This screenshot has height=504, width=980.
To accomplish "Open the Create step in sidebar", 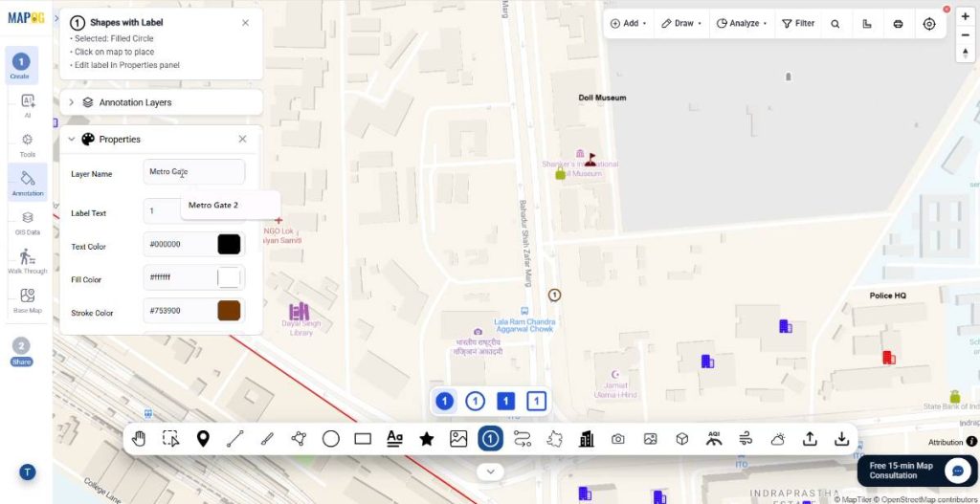I will pos(21,66).
